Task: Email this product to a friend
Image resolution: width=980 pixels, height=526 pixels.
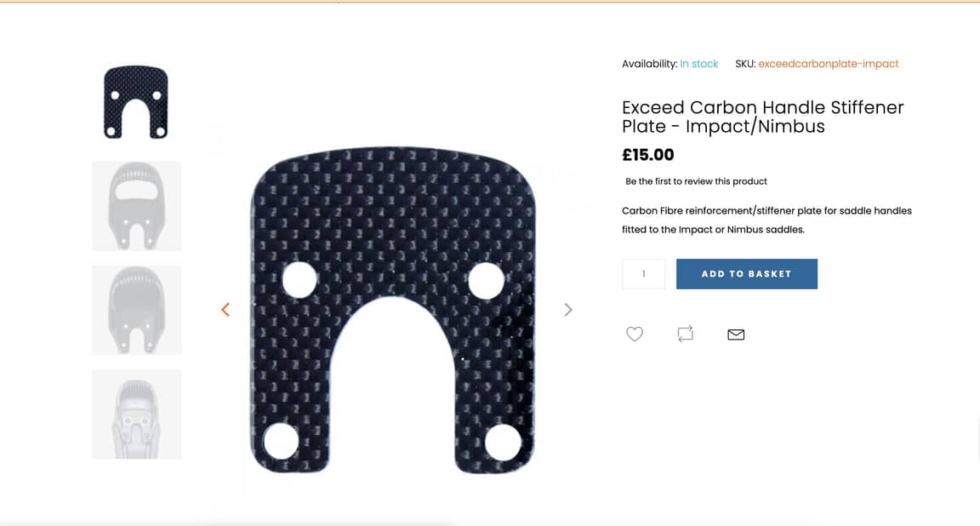Action: click(736, 334)
